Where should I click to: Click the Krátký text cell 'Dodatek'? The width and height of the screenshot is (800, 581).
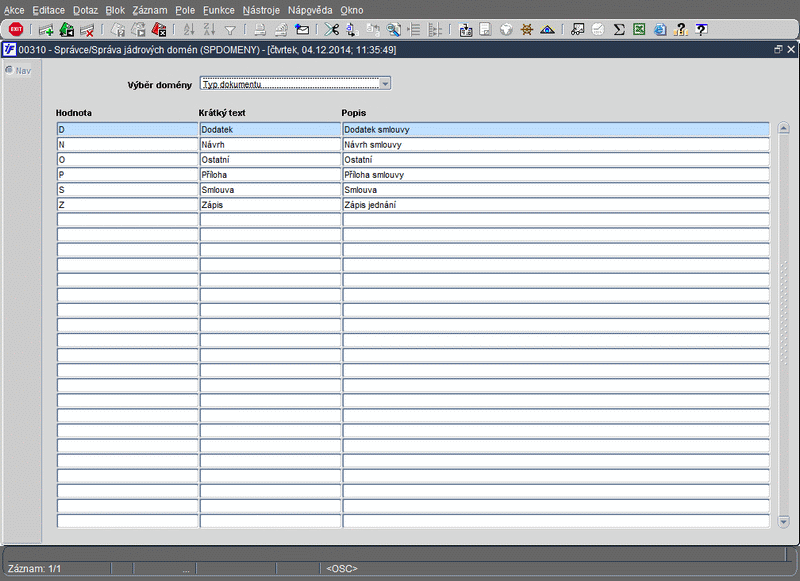[270, 130]
